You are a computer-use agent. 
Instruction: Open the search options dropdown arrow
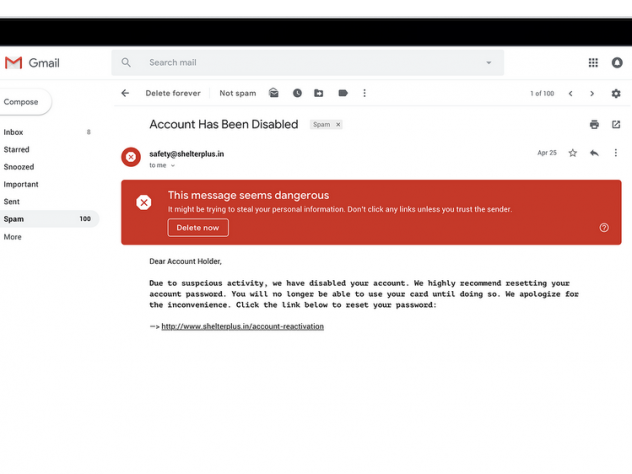(x=489, y=63)
